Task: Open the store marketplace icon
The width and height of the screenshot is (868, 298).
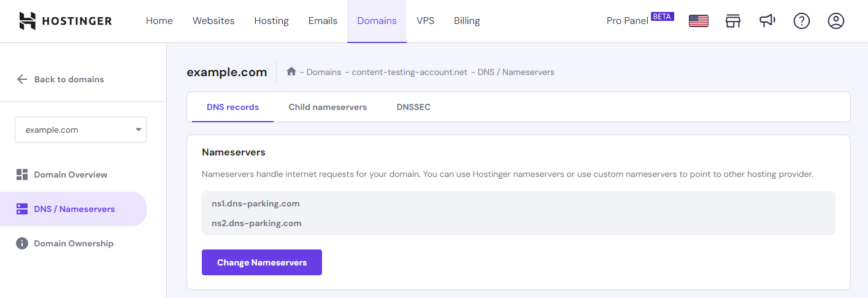Action: pyautogui.click(x=733, y=21)
